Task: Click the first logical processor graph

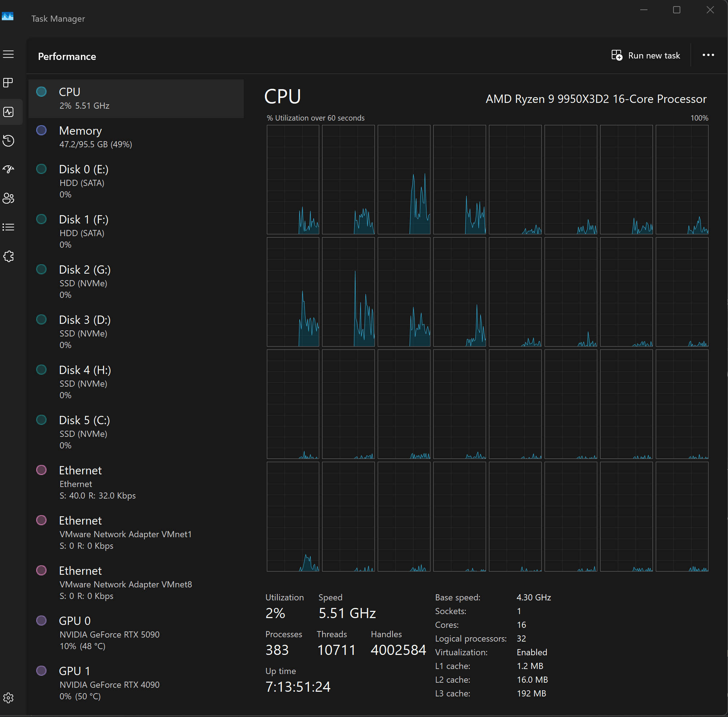Action: pos(292,180)
